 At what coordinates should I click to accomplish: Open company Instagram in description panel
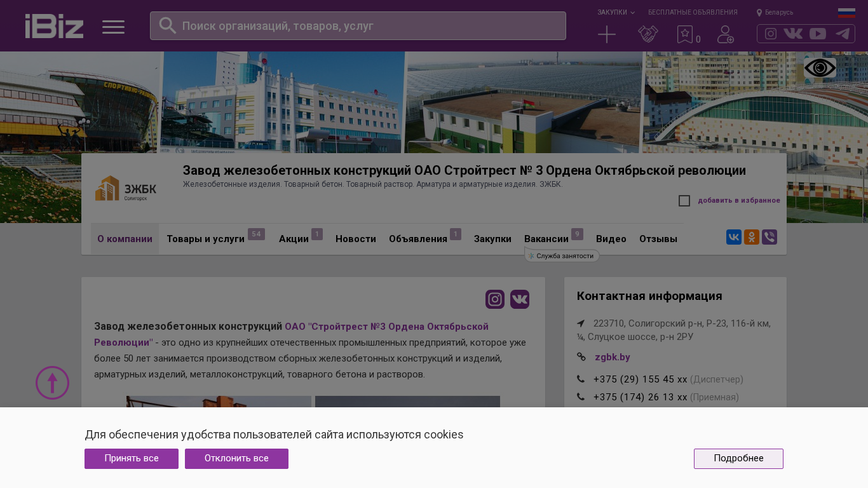[x=495, y=299]
